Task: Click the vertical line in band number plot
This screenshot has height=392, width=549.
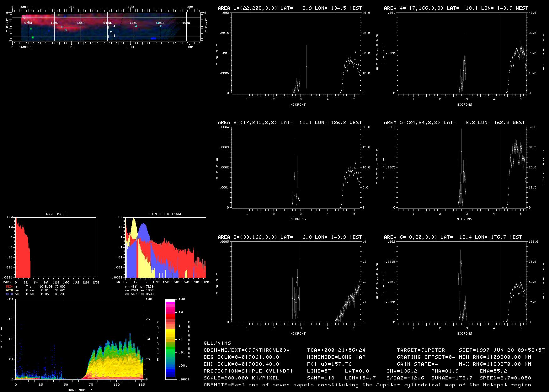Action: point(64,339)
